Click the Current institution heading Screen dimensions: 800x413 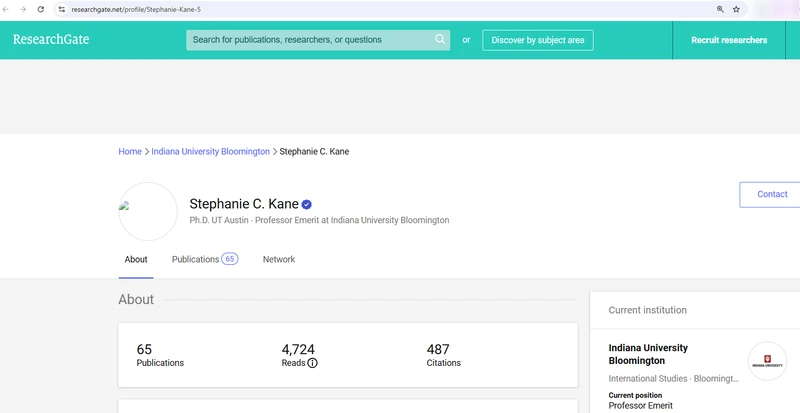[x=647, y=310]
